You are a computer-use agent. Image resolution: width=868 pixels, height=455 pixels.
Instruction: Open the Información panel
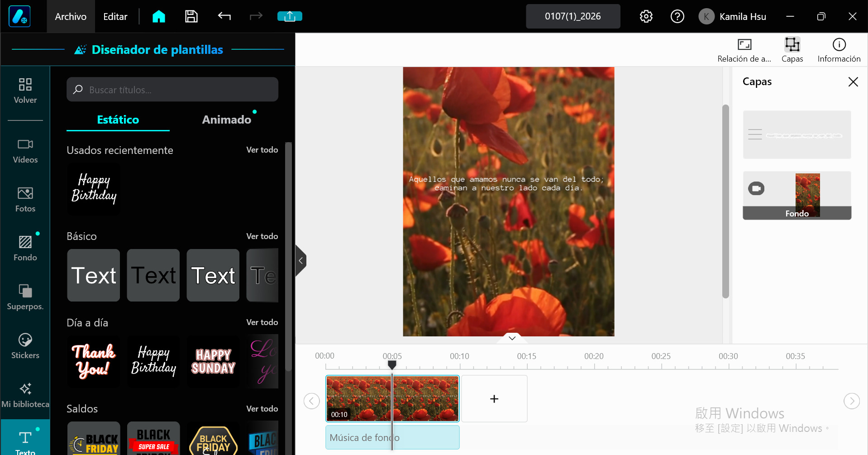click(839, 50)
